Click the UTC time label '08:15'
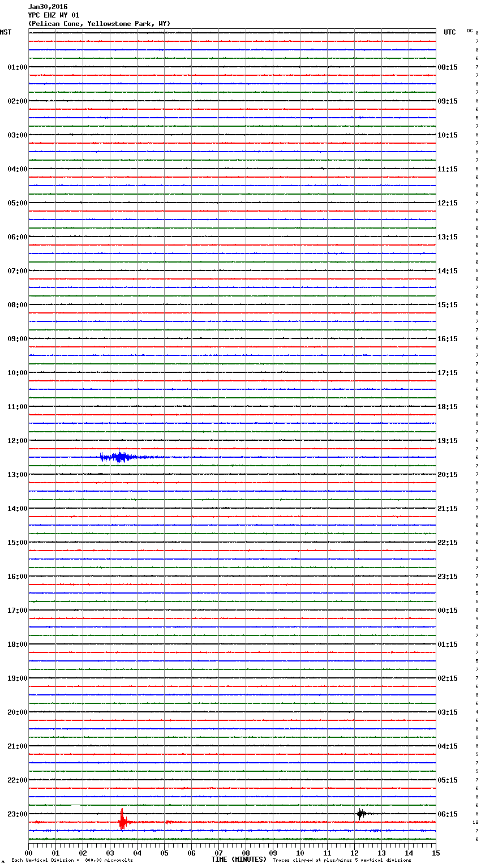Screen dimensions: 481x868 (x=448, y=67)
